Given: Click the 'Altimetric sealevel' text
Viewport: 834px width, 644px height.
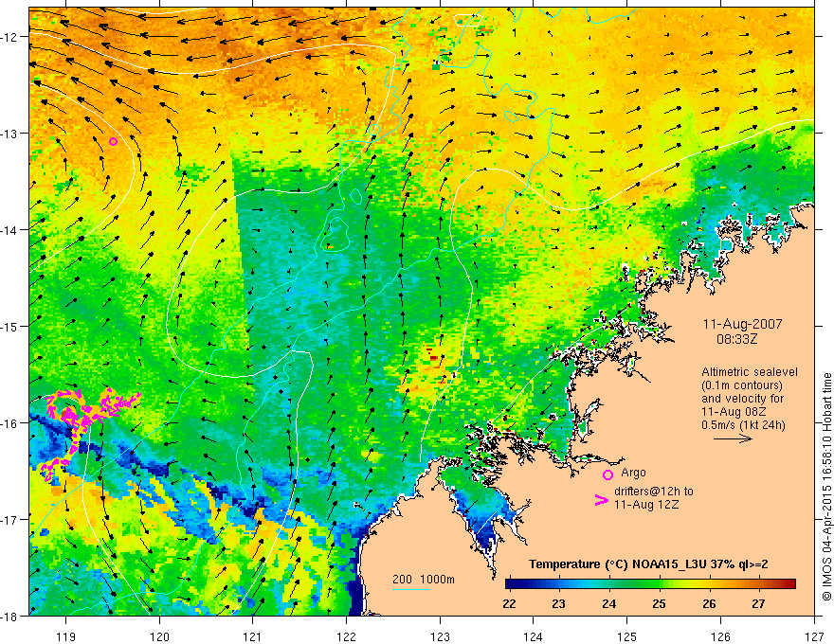Looking at the screenshot, I should coord(750,372).
